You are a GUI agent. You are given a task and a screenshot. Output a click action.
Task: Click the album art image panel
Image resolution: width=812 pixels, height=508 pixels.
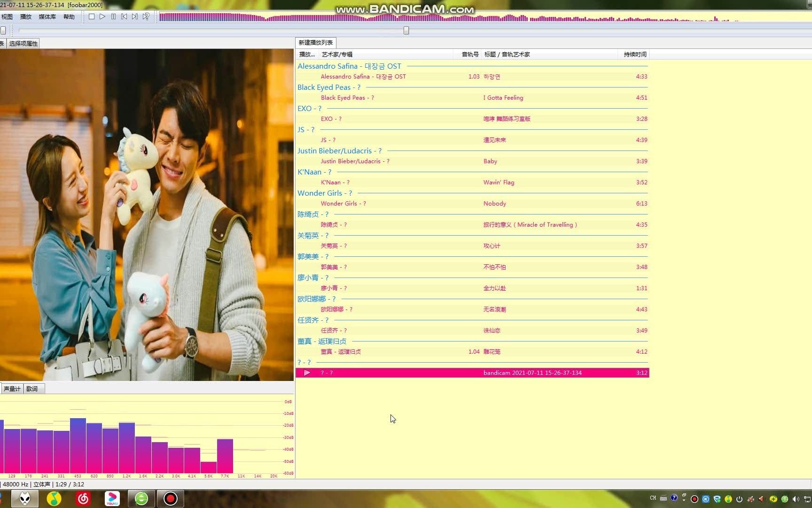[147, 215]
